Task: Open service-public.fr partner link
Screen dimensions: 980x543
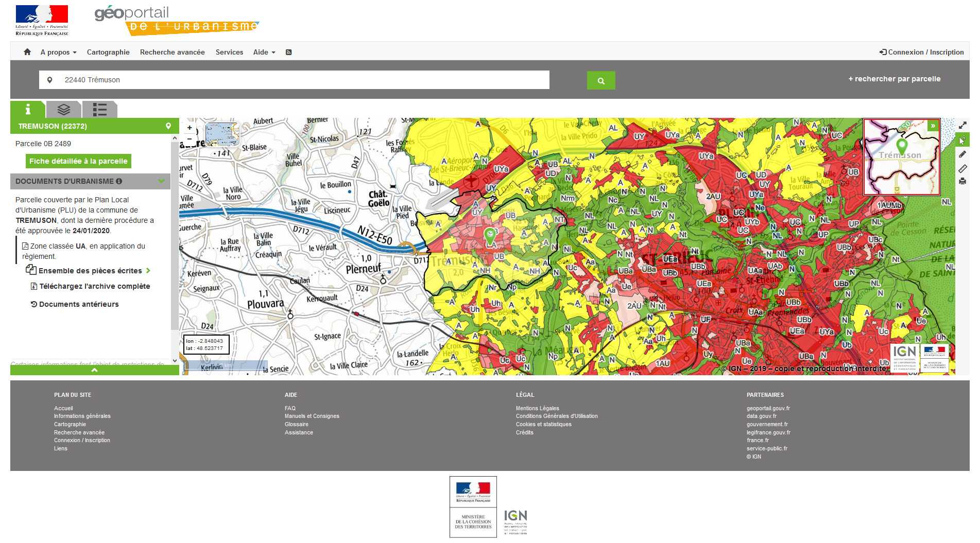Action: pos(767,448)
